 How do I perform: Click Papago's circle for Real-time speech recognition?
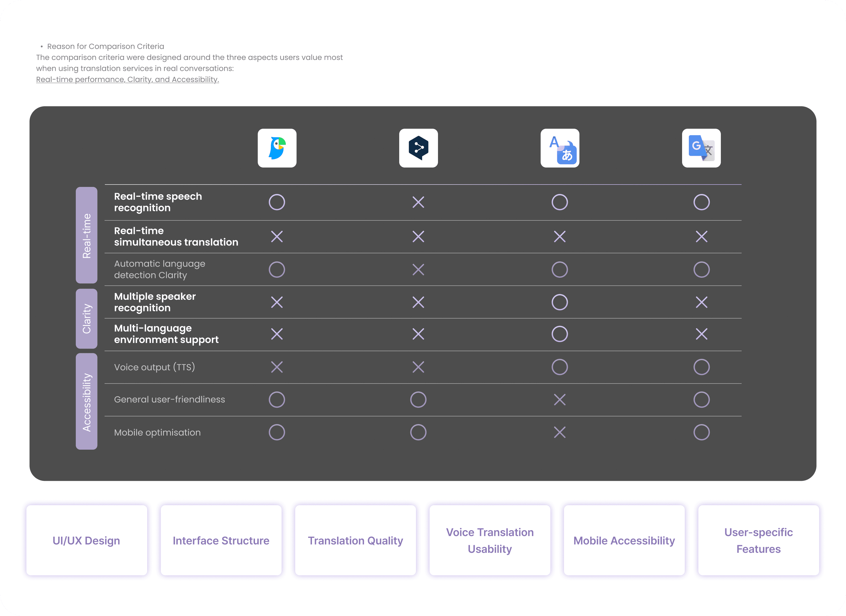(x=277, y=202)
